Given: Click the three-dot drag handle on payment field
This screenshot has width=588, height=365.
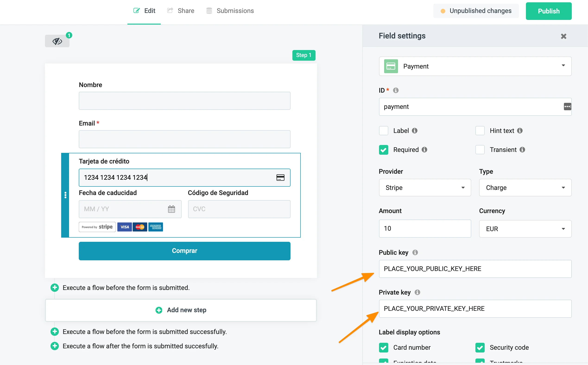Looking at the screenshot, I should coord(65,195).
